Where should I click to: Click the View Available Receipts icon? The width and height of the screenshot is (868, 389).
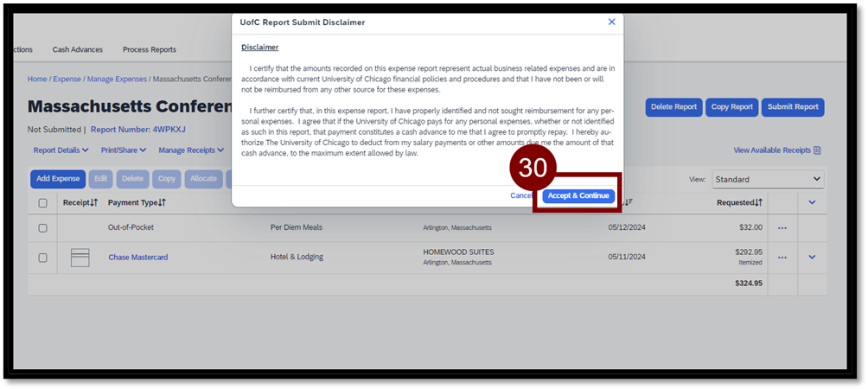[x=817, y=150]
